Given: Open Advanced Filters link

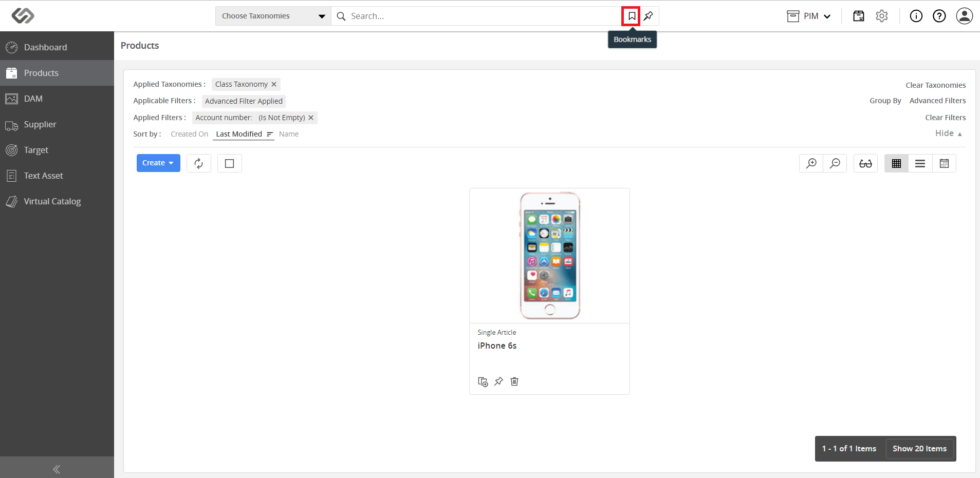Looking at the screenshot, I should [x=937, y=101].
